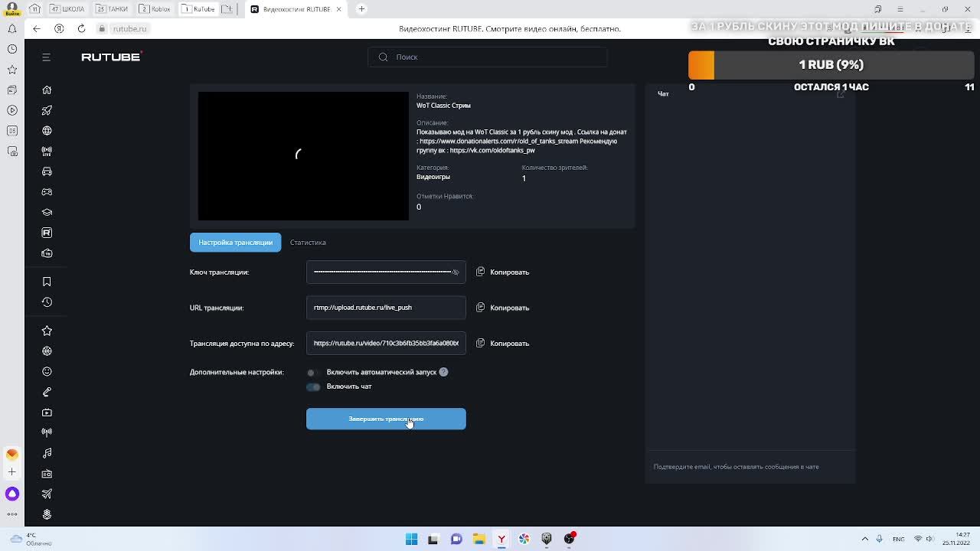Click the WoT Classic Стрим title

click(x=443, y=106)
